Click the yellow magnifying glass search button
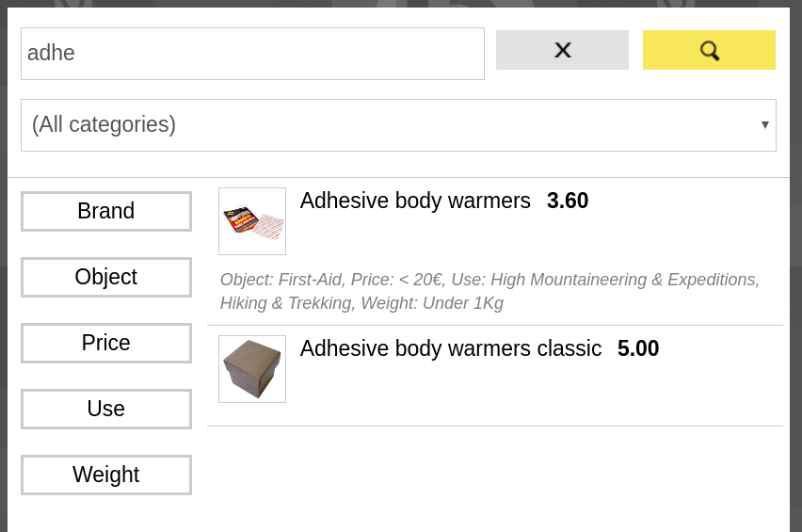This screenshot has width=802, height=532. tap(709, 50)
